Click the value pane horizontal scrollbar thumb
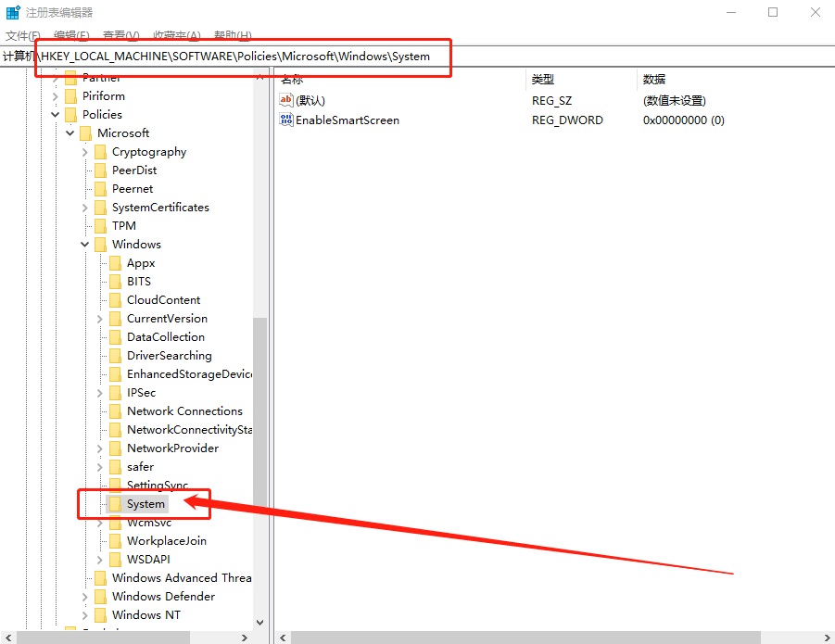The width and height of the screenshot is (835, 644). click(x=525, y=638)
